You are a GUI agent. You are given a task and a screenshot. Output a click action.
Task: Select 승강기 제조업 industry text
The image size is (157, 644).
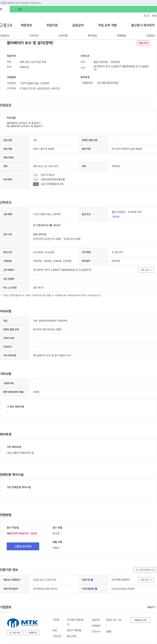pyautogui.click(x=74, y=630)
